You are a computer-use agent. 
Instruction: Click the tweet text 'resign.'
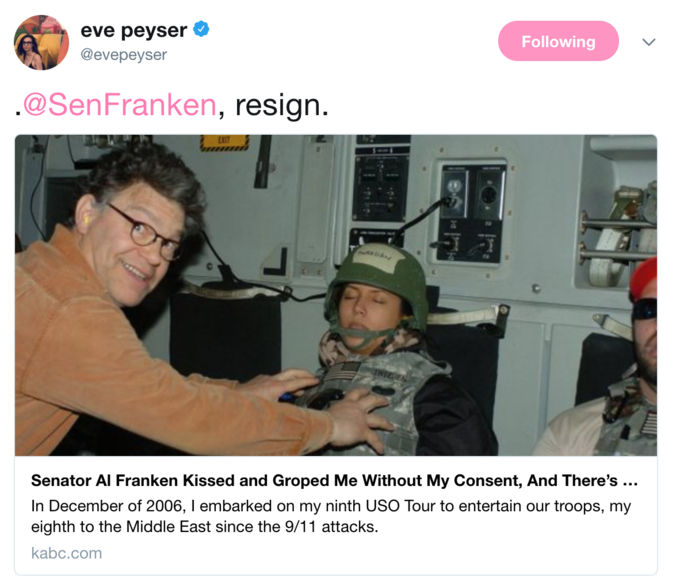tap(281, 105)
